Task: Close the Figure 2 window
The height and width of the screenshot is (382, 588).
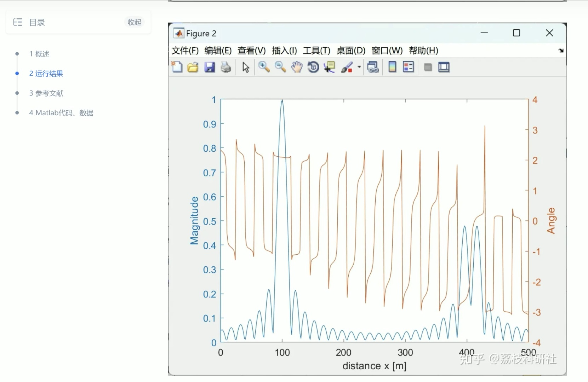Action: (x=549, y=33)
